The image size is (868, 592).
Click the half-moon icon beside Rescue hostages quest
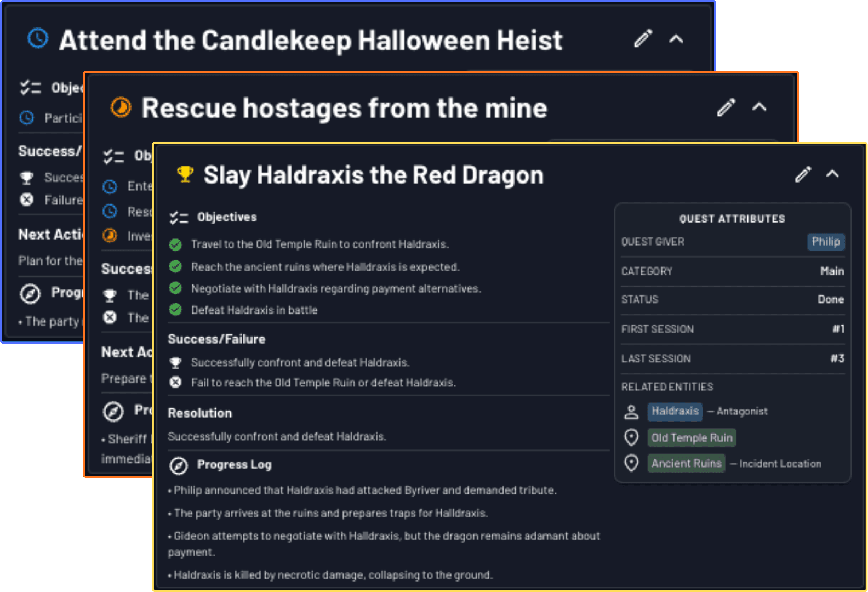pyautogui.click(x=122, y=107)
